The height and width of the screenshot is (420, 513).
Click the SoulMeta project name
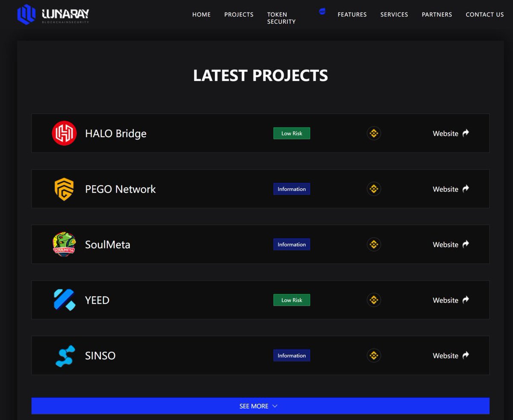[108, 245]
